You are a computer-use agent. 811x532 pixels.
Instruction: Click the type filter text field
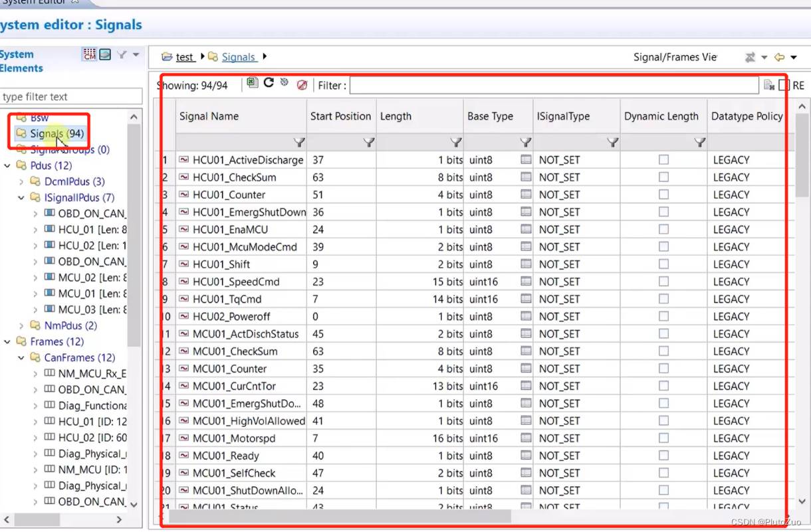point(70,96)
